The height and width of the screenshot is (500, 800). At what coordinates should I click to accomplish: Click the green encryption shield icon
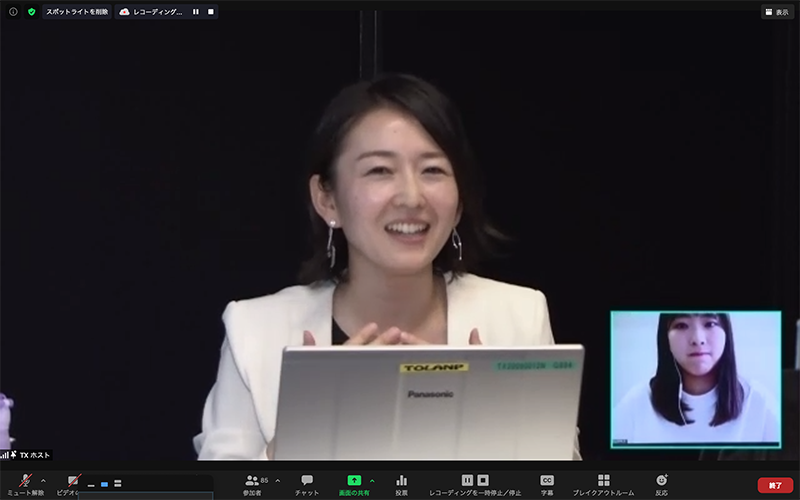(31, 12)
